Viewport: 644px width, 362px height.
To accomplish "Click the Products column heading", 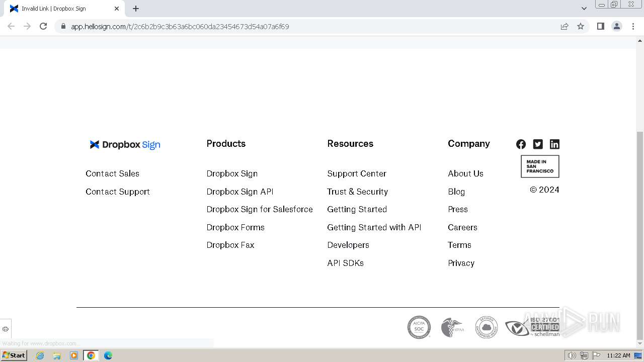I will (x=226, y=144).
